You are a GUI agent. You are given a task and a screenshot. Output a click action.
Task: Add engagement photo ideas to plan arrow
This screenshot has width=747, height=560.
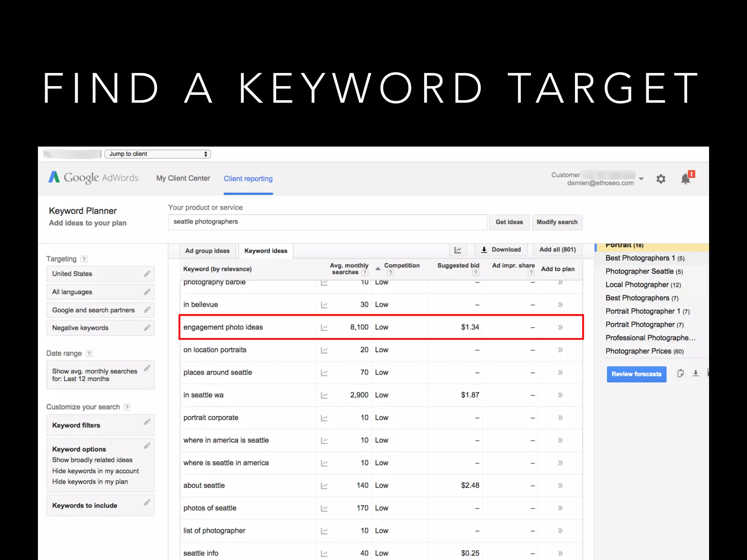pos(560,327)
